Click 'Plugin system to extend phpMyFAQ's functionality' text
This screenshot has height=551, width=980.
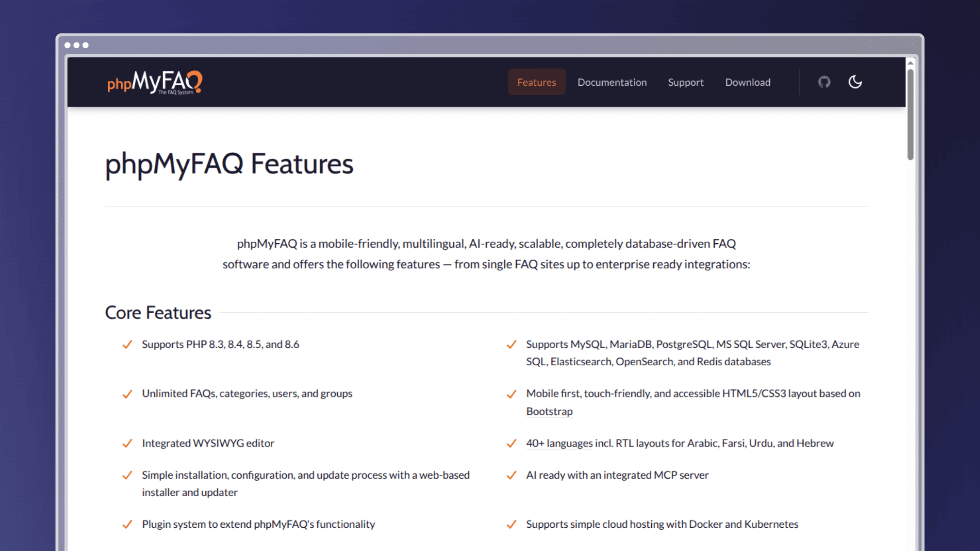click(x=258, y=524)
